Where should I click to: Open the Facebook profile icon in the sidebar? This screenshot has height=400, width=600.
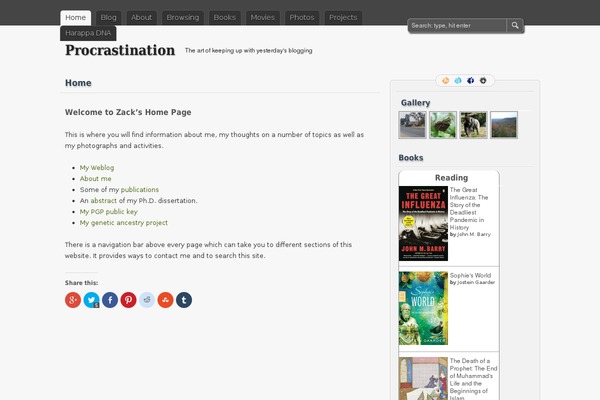click(x=471, y=80)
